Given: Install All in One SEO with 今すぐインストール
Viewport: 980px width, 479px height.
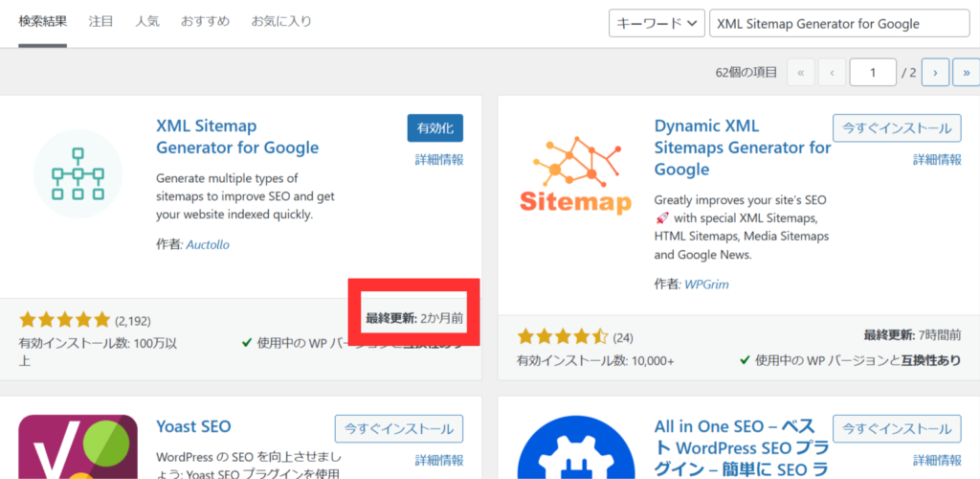Looking at the screenshot, I should 897,429.
